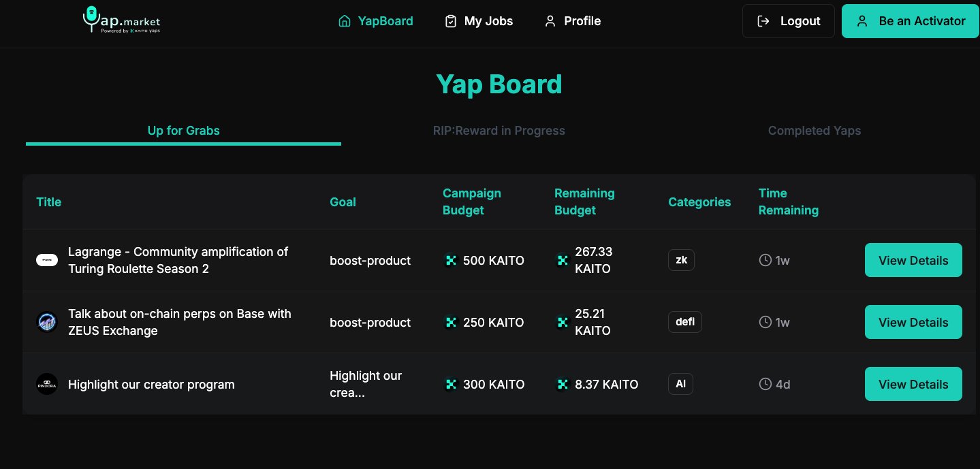Click the logout arrow icon
980x469 pixels.
763,21
